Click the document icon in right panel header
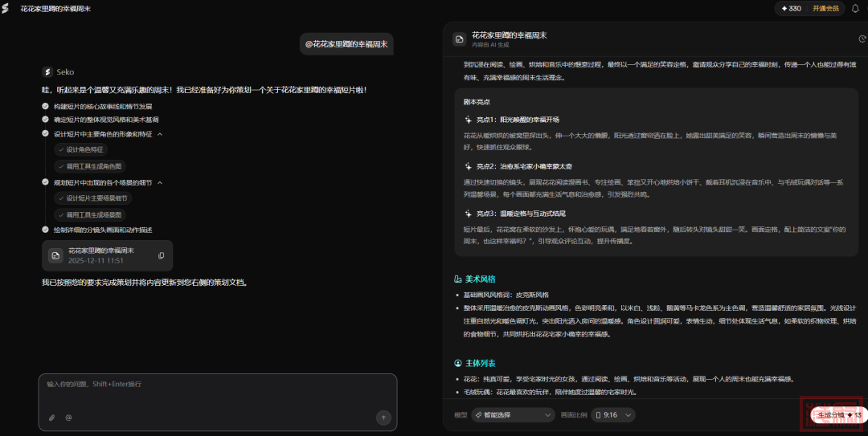 click(459, 39)
